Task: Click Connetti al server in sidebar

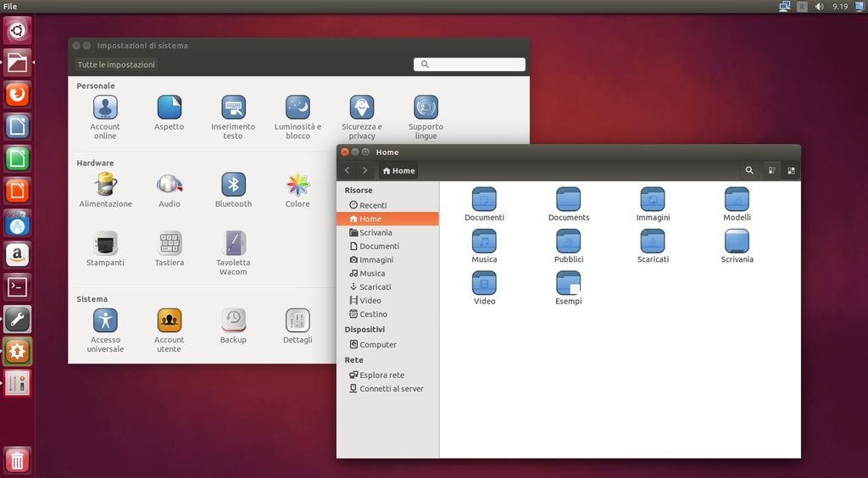Action: pyautogui.click(x=391, y=388)
